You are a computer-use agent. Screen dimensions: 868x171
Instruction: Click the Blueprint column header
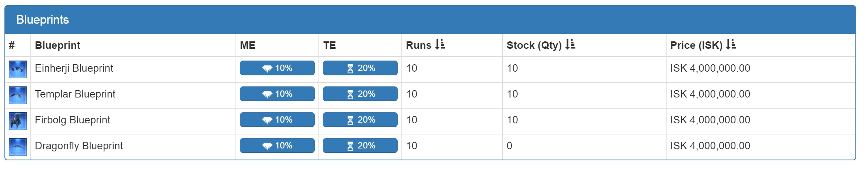tap(57, 45)
